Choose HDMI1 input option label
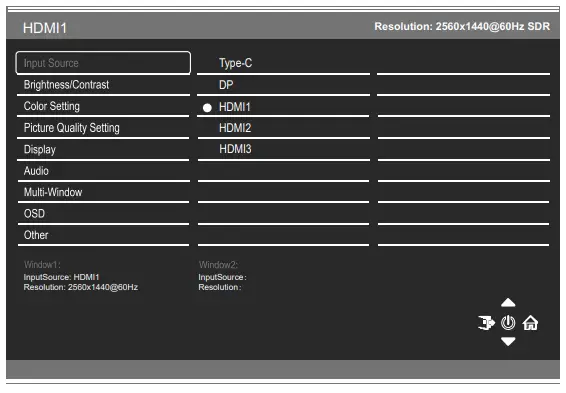Viewport: 566px width, 393px height. pos(235,107)
